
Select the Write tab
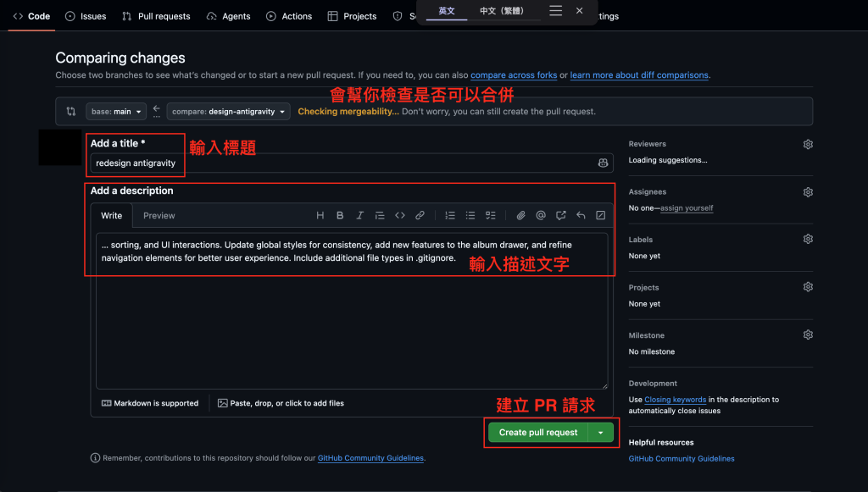[111, 216]
